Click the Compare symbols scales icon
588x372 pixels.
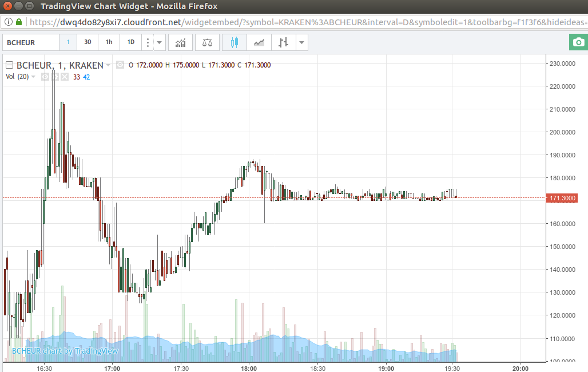[x=207, y=42]
